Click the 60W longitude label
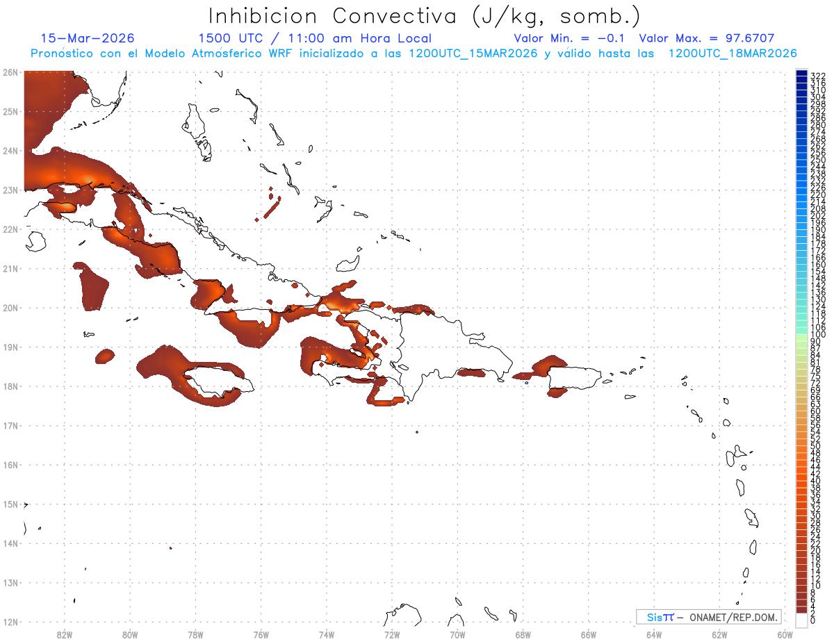 [785, 634]
